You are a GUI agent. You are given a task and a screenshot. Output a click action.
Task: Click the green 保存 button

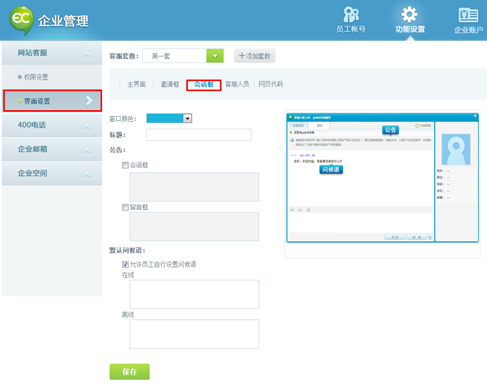pos(130,372)
